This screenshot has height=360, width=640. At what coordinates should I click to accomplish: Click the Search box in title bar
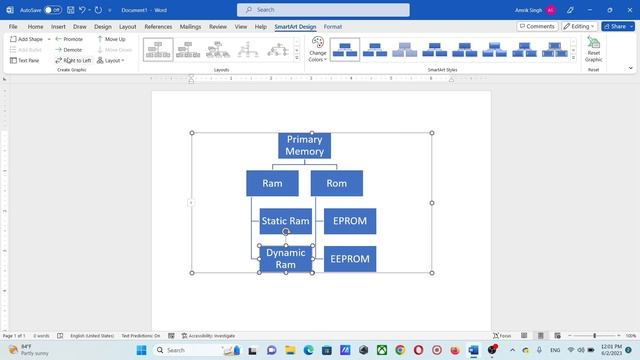(x=323, y=10)
